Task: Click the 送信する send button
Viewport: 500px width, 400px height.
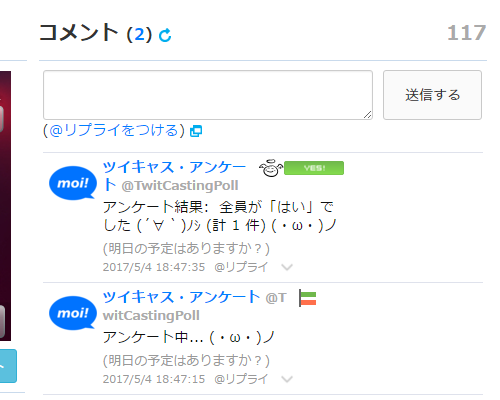Action: 432,95
